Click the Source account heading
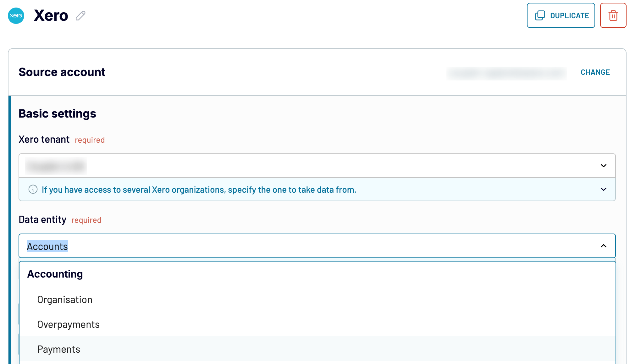The width and height of the screenshot is (630, 364). point(62,72)
